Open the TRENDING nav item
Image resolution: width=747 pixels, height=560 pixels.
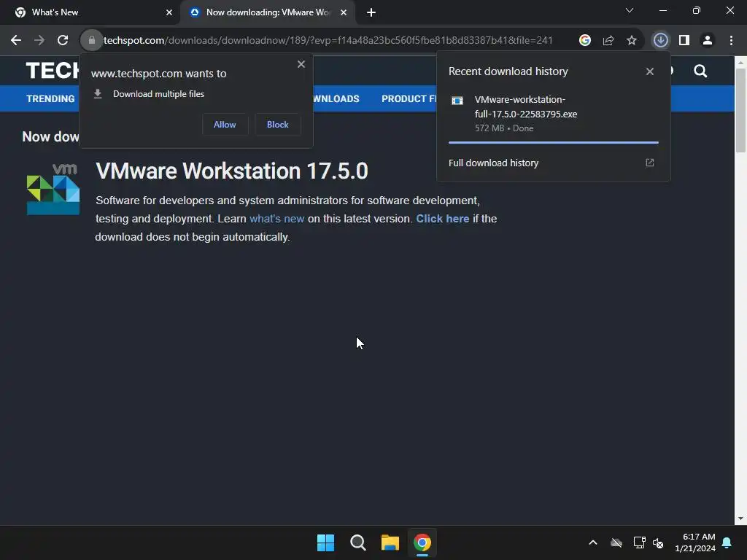tap(50, 99)
